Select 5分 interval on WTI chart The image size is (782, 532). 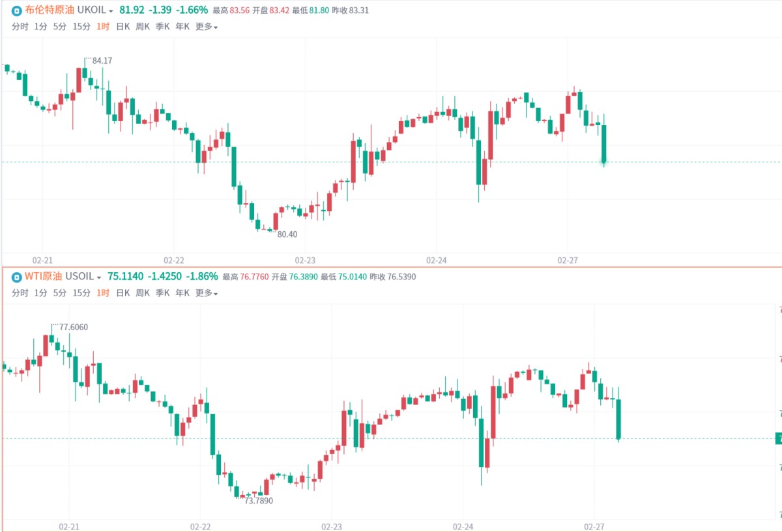[60, 293]
